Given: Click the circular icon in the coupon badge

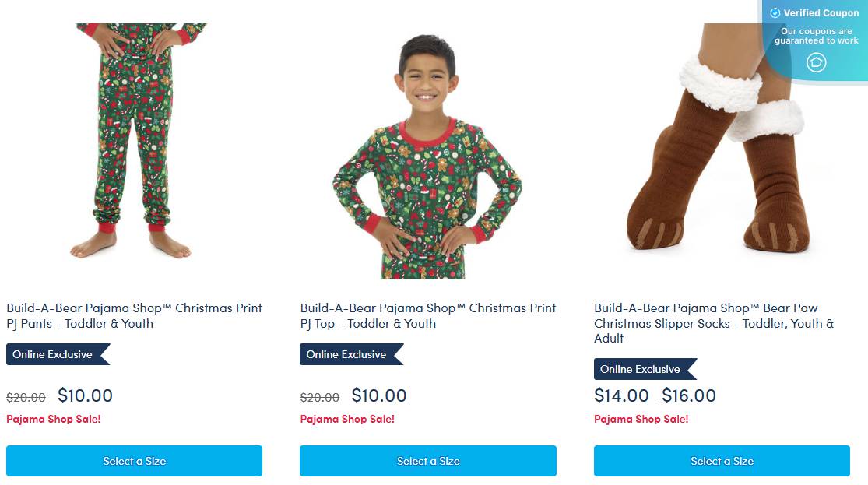Looking at the screenshot, I should 816,62.
